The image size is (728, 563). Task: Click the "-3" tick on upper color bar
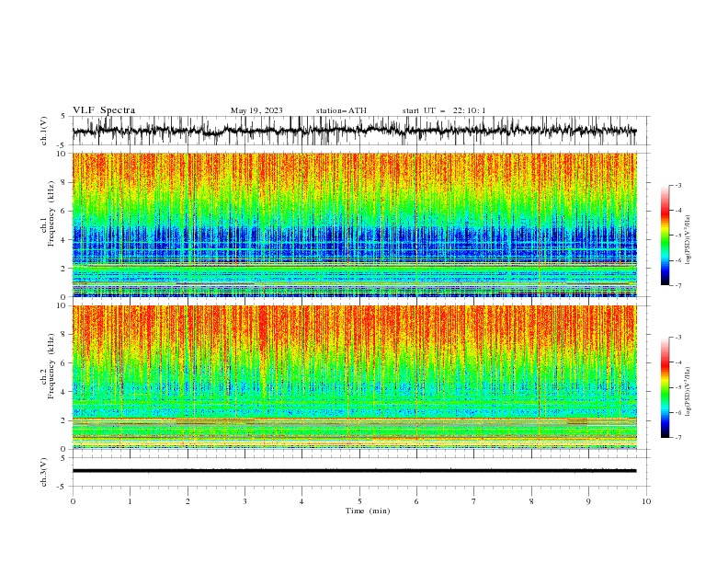tap(677, 185)
